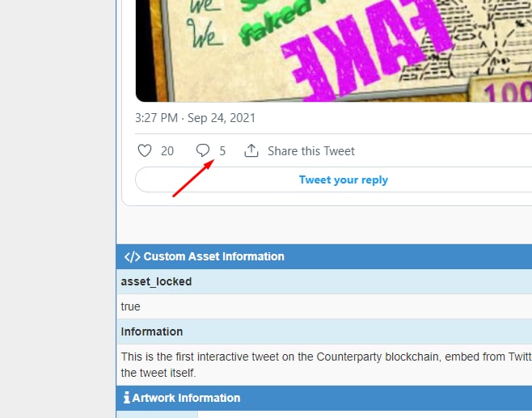
Task: Click the light blue cell under Artwork Information
Action: (157, 414)
